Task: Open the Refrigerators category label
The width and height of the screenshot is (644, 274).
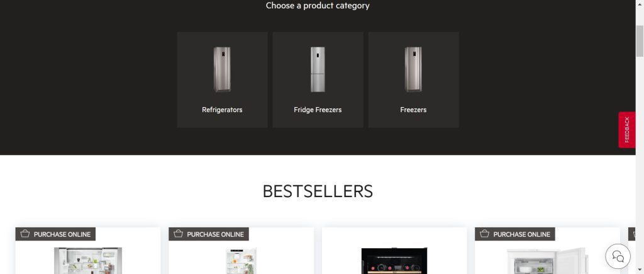Action: [222, 110]
